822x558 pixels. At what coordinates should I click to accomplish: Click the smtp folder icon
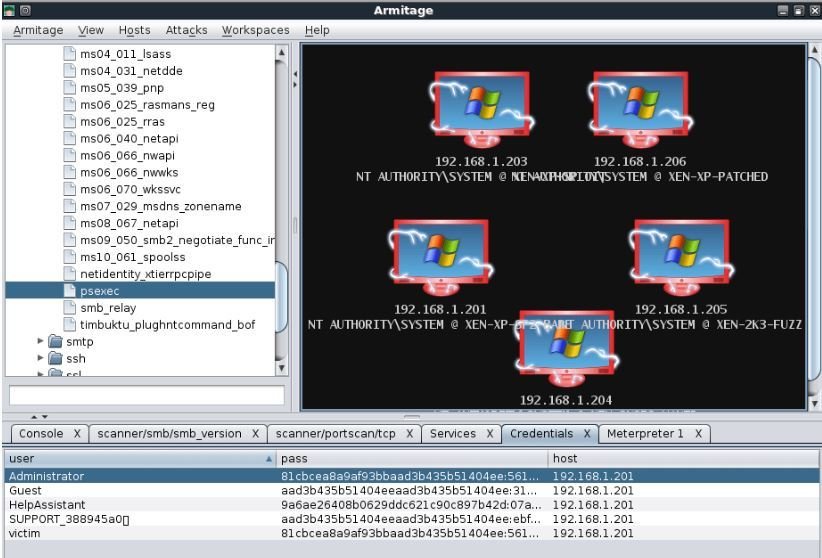pos(55,341)
